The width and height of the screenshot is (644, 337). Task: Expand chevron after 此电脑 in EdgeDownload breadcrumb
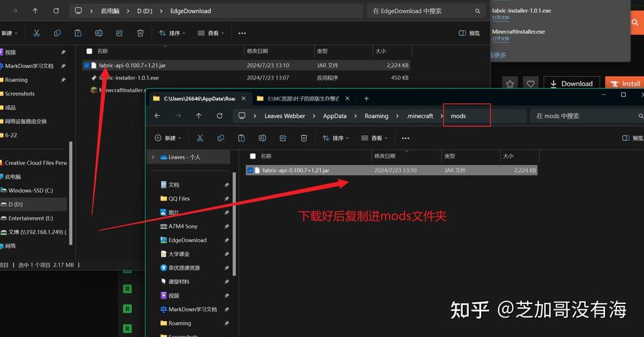click(x=128, y=11)
